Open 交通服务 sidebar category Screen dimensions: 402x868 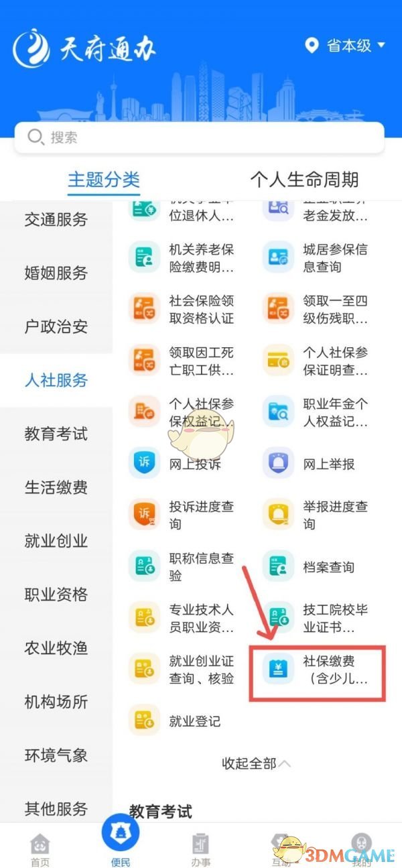[x=56, y=220]
